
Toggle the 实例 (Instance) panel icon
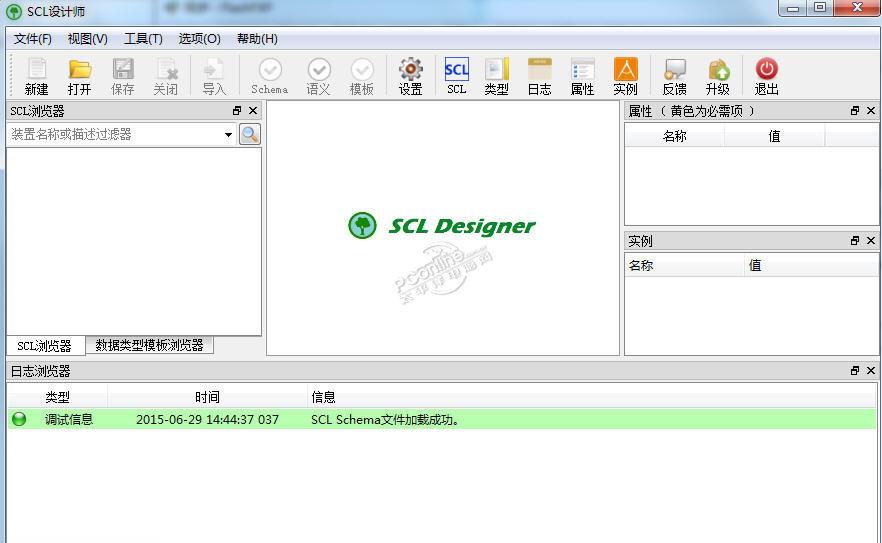(x=626, y=77)
